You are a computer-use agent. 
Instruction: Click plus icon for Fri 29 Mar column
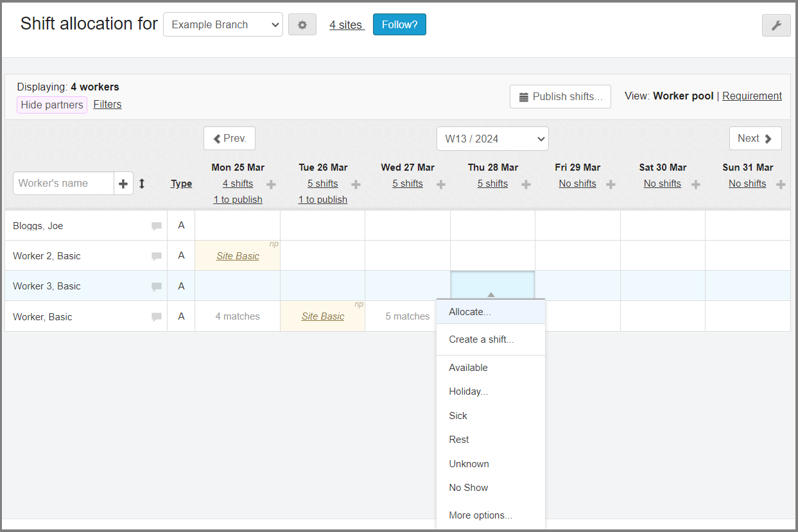pyautogui.click(x=611, y=185)
